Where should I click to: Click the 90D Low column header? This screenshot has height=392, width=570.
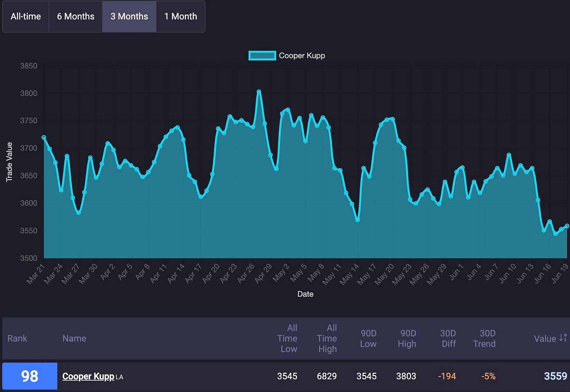pyautogui.click(x=368, y=338)
